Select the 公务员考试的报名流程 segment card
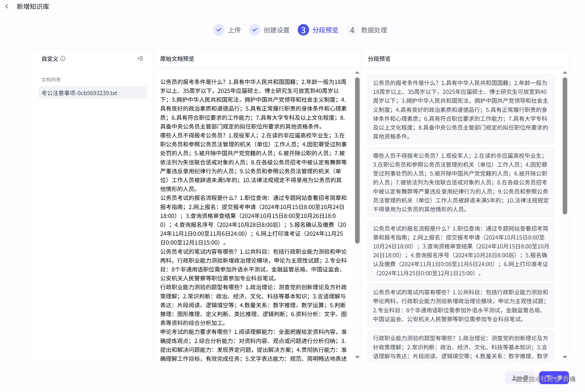 (x=461, y=251)
